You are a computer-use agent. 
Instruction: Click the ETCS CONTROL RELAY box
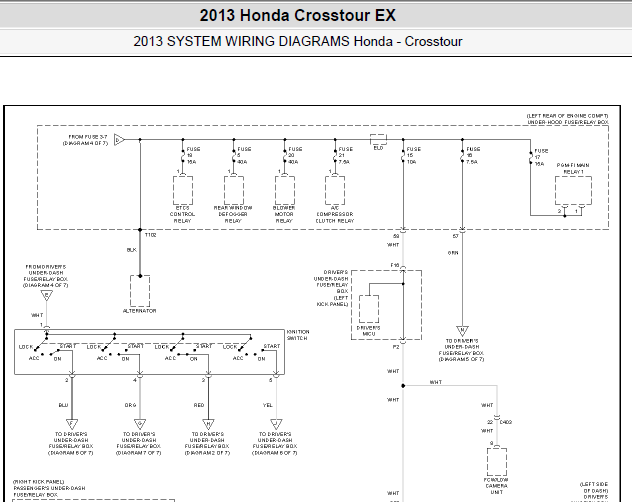pos(183,190)
